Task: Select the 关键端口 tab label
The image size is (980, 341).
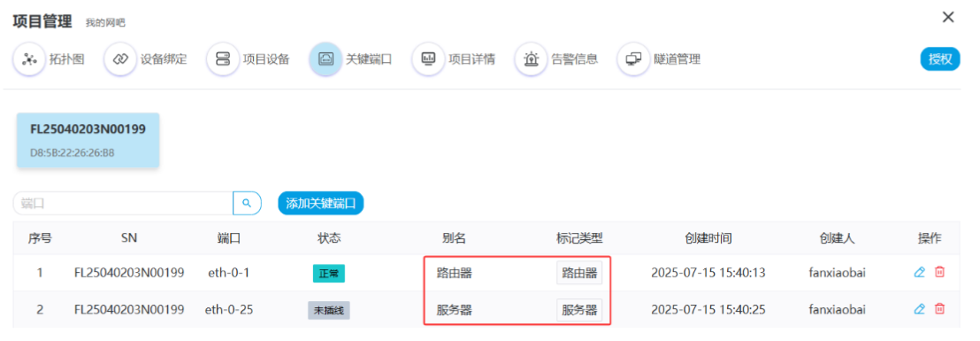Action: coord(369,59)
